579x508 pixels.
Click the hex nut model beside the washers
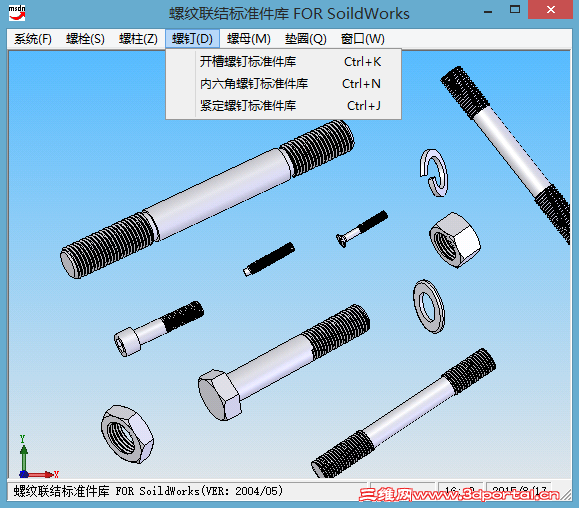click(455, 240)
